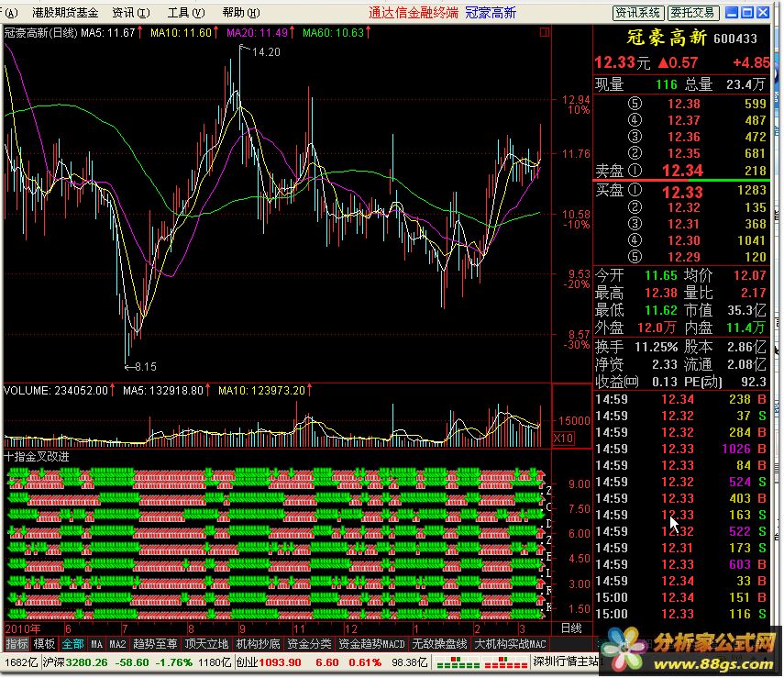Click the 沪深 3280.26 index in status bar
The image size is (784, 678).
[75, 662]
